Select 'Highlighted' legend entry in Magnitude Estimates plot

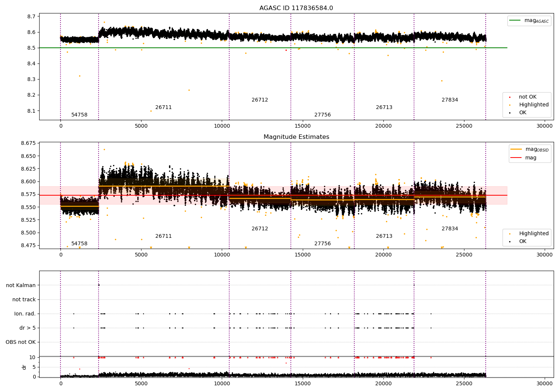click(534, 234)
